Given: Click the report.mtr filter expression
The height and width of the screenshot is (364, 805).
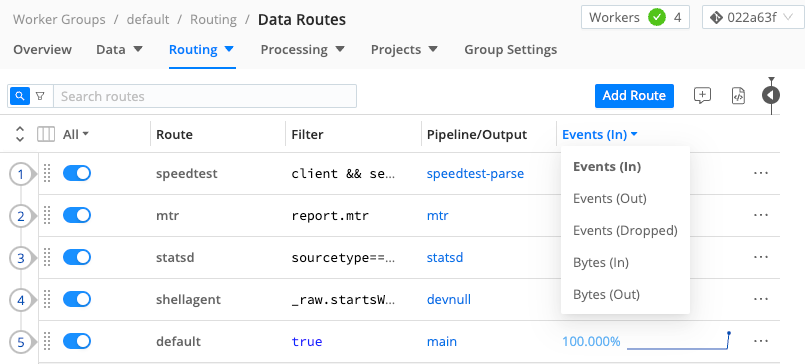Looking at the screenshot, I should (330, 216).
